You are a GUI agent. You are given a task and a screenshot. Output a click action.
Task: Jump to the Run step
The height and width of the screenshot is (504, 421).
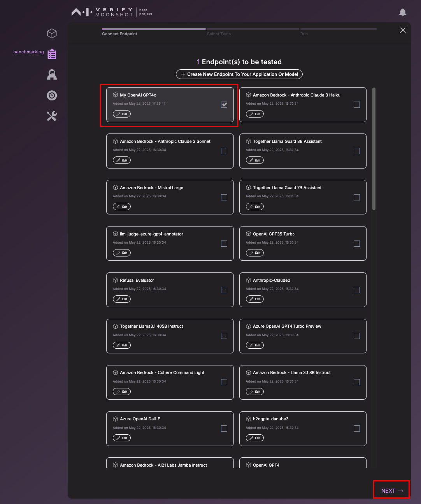click(304, 34)
